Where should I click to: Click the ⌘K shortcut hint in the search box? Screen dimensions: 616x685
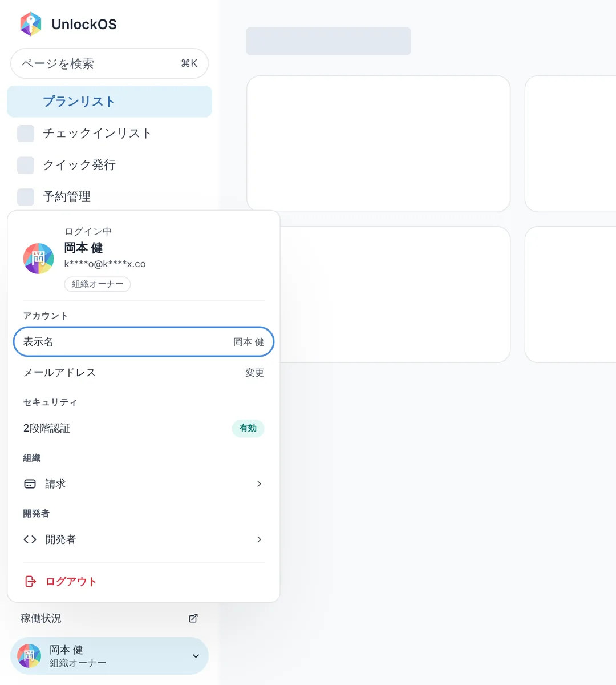click(x=189, y=63)
